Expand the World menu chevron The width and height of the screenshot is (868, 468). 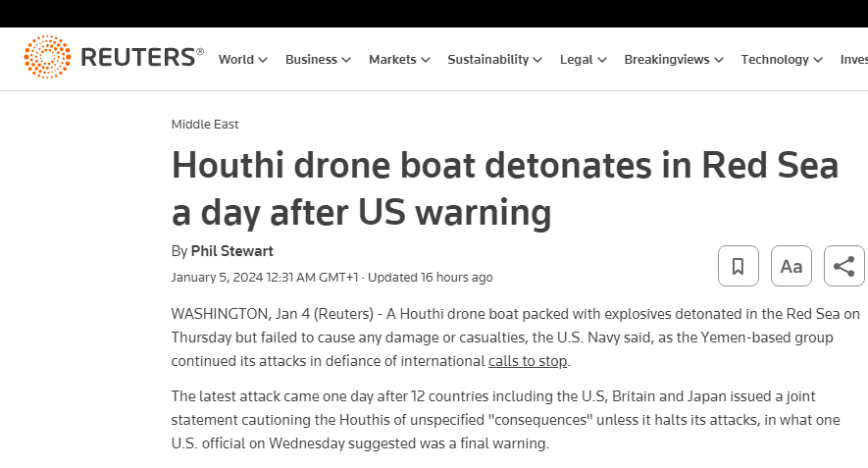[263, 60]
